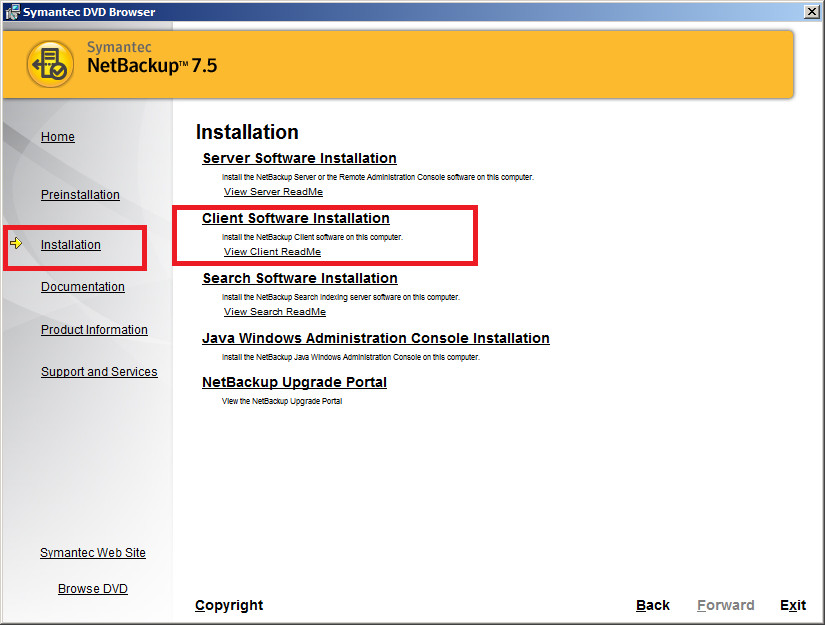This screenshot has width=825, height=625.
Task: Navigate to Home
Action: pyautogui.click(x=57, y=137)
